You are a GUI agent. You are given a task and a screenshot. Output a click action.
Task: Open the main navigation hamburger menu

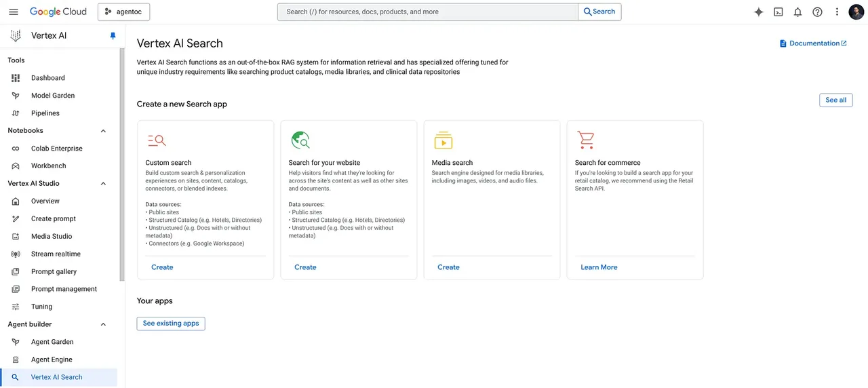(x=13, y=12)
